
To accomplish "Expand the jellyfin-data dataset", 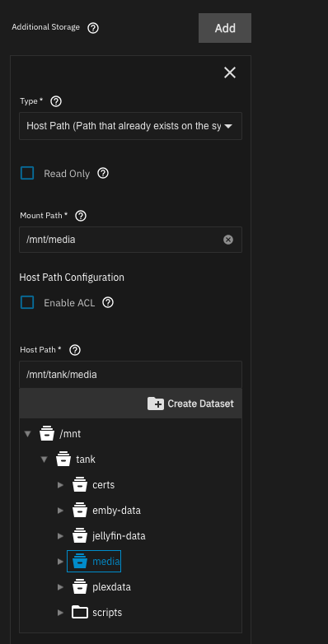I will (x=60, y=535).
